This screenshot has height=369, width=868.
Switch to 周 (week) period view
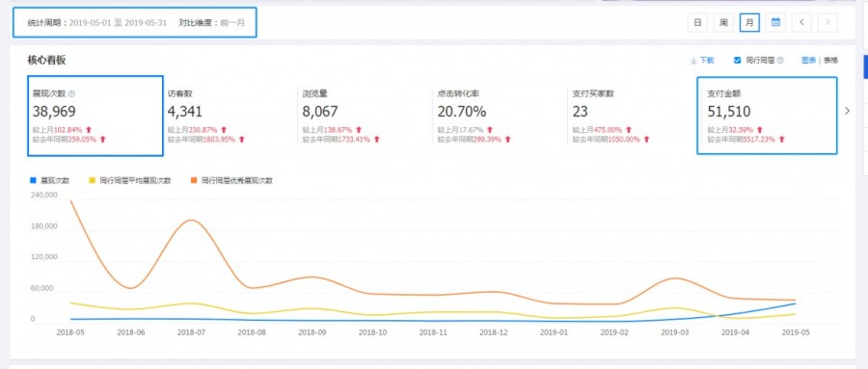(723, 23)
